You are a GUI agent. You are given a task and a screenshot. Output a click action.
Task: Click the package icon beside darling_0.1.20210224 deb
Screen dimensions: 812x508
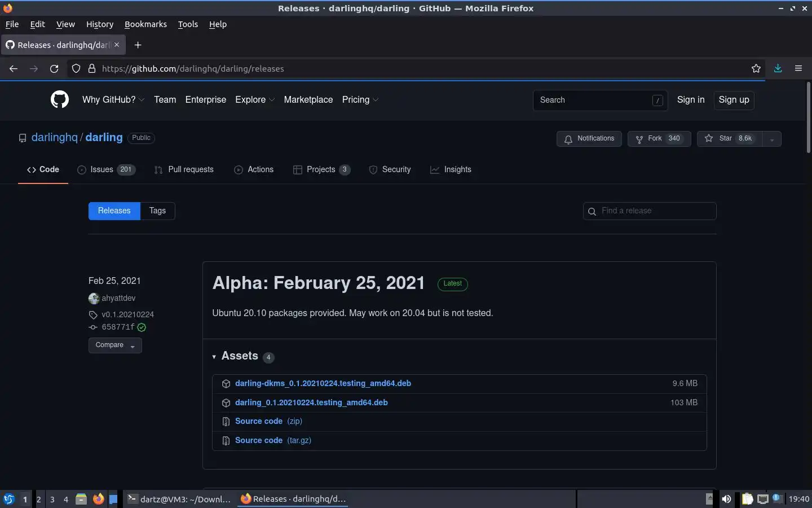pyautogui.click(x=226, y=403)
